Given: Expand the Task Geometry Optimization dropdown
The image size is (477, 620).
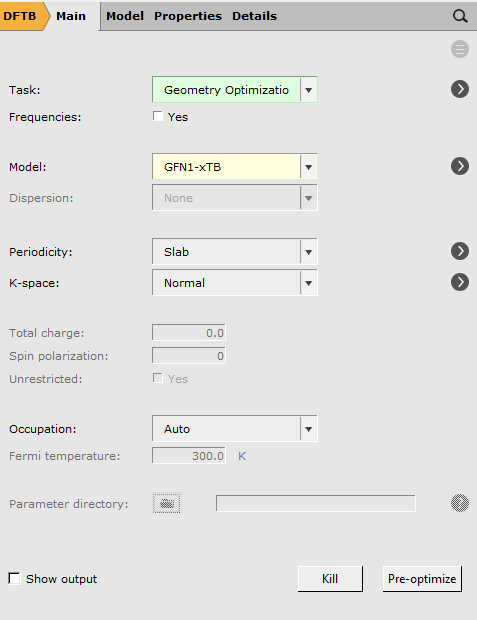Looking at the screenshot, I should click(x=235, y=90).
